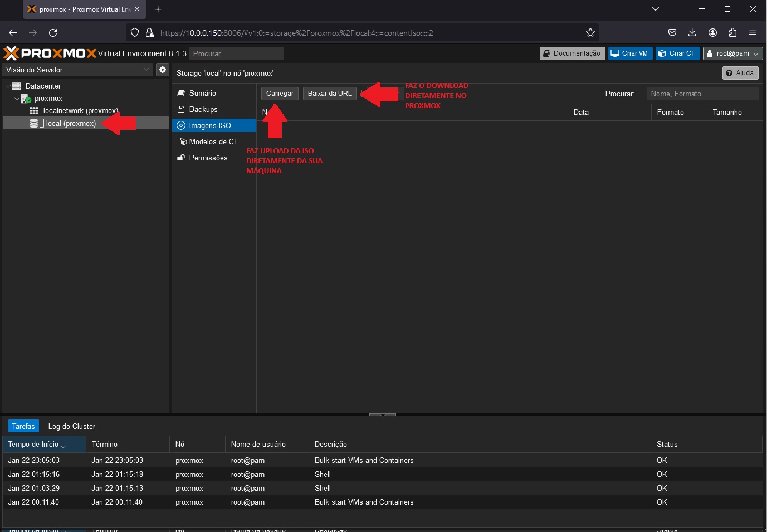Screen dimensions: 767x532
Task: Click the Permissões unlock icon
Action: pyautogui.click(x=181, y=158)
